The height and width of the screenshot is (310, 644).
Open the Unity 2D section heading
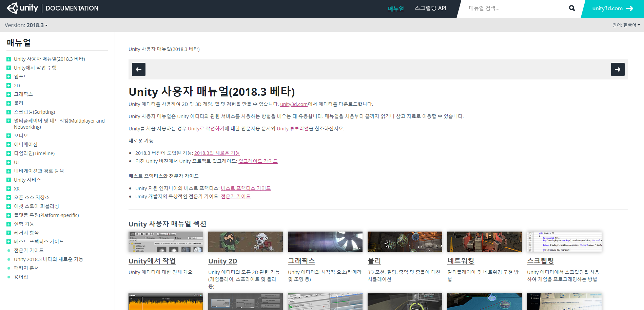223,261
